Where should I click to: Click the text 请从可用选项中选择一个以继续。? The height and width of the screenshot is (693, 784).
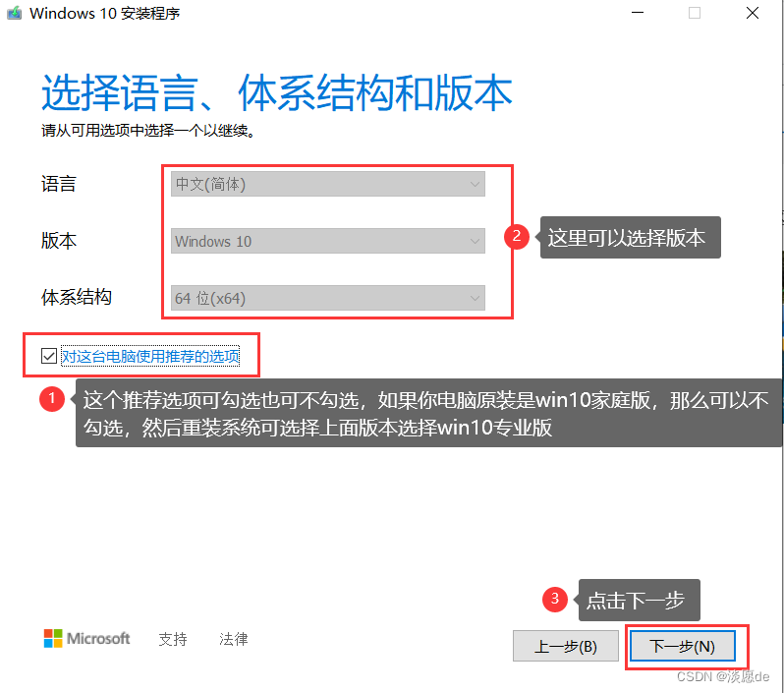pos(148,131)
